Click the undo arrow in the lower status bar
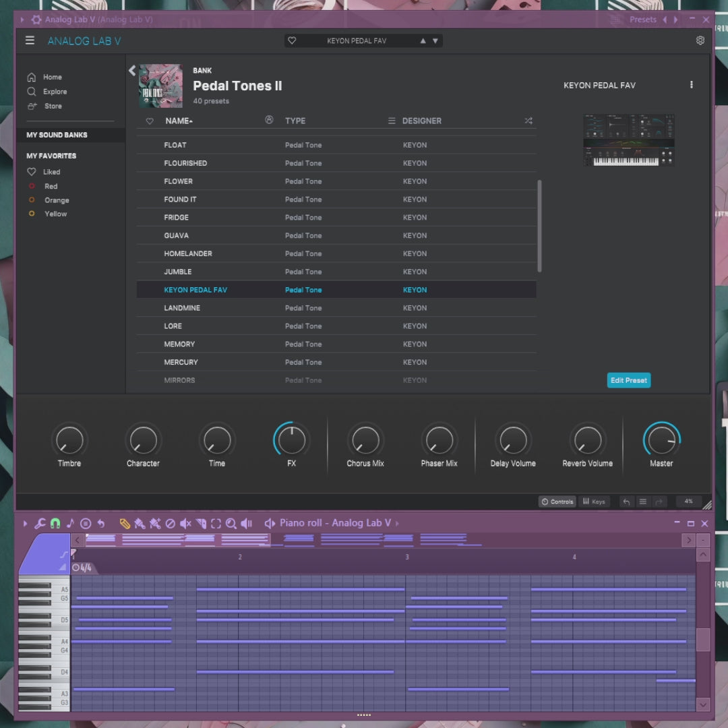Viewport: 728px width, 728px height. [626, 502]
